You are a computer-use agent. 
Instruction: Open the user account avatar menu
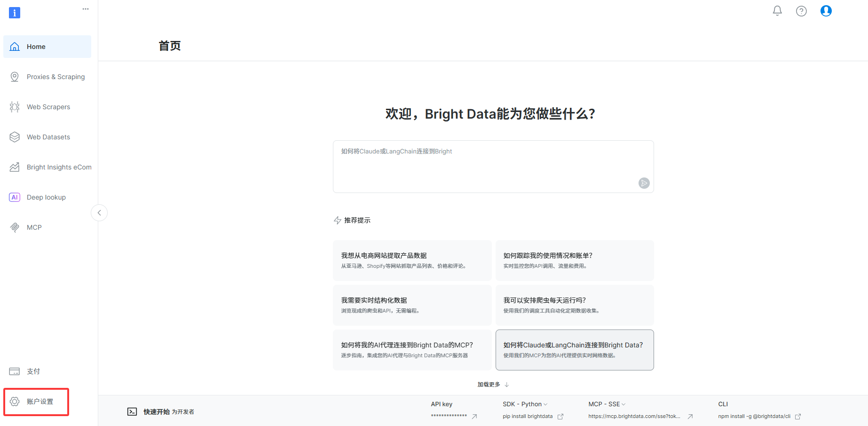tap(826, 11)
